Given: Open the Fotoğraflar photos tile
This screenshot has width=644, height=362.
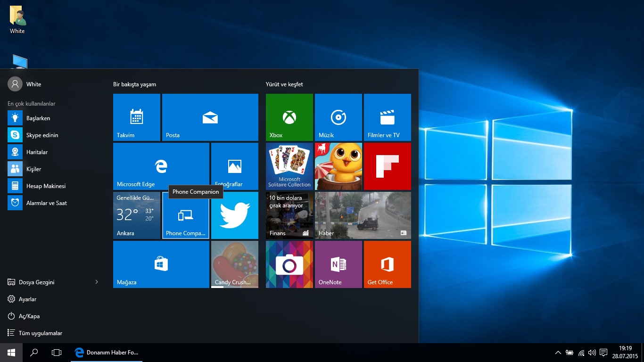Looking at the screenshot, I should point(235,166).
